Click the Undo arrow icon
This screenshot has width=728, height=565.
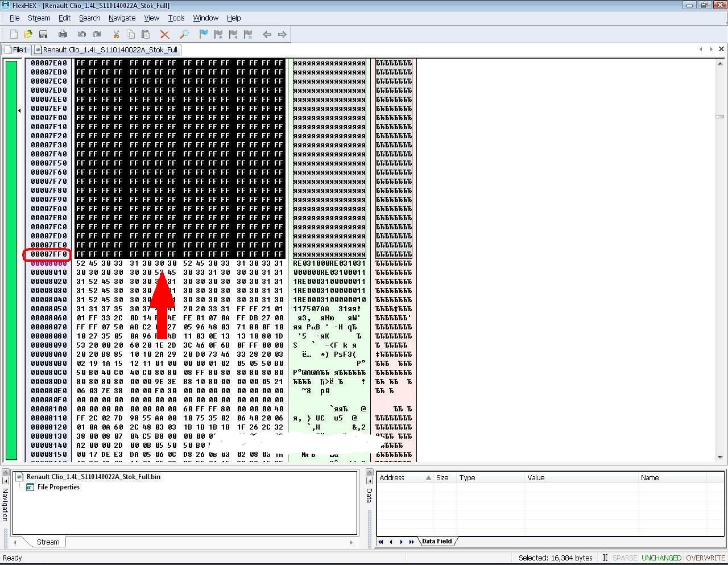click(x=82, y=34)
